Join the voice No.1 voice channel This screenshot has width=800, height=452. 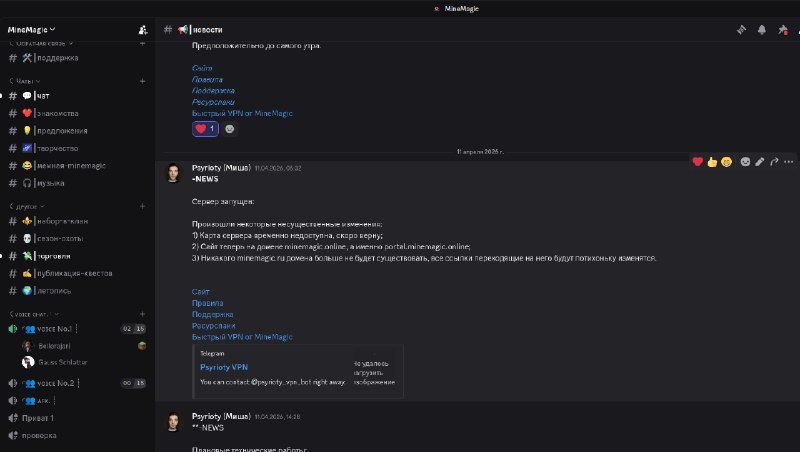pos(77,329)
